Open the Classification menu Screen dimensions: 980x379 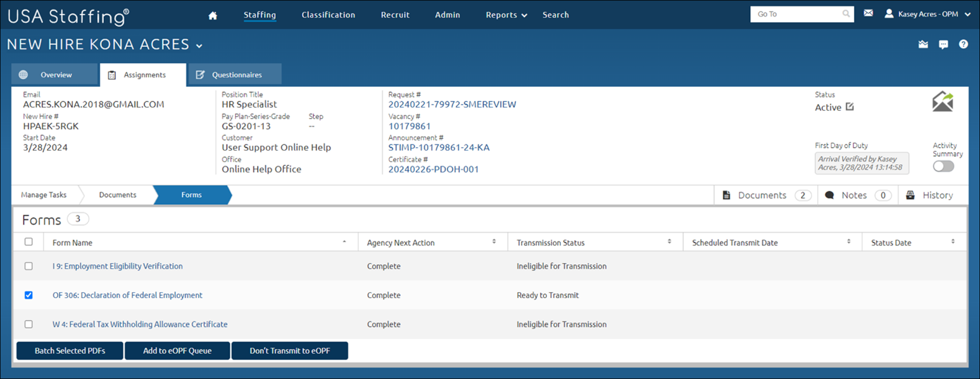[x=328, y=15]
